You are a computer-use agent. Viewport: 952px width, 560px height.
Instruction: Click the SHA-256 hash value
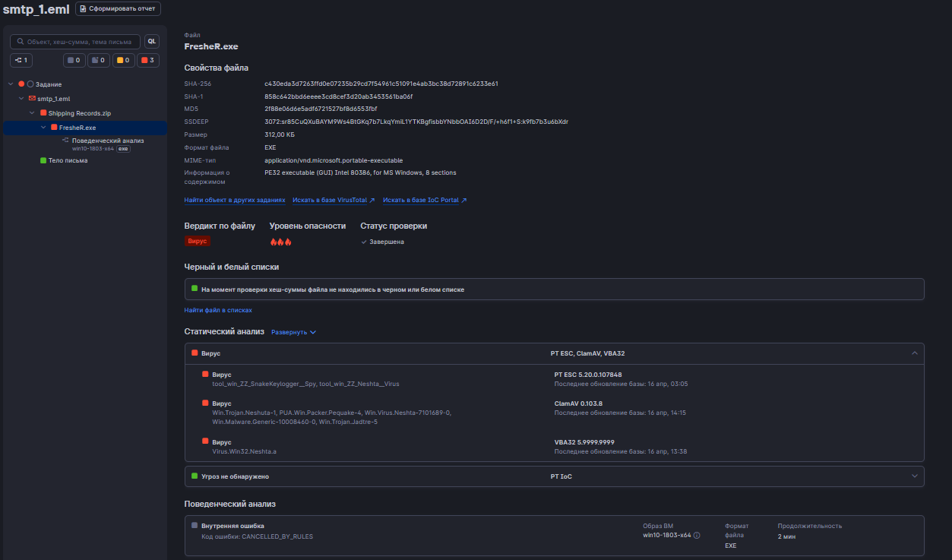[381, 84]
